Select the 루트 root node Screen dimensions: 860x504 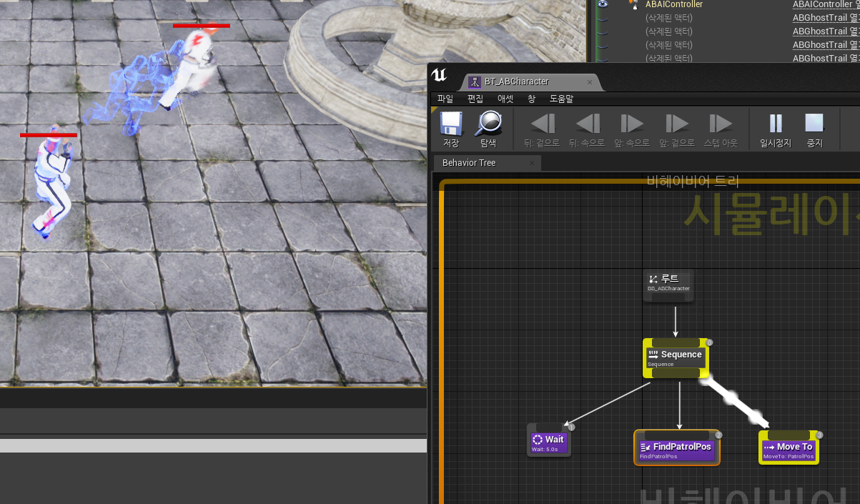[668, 285]
